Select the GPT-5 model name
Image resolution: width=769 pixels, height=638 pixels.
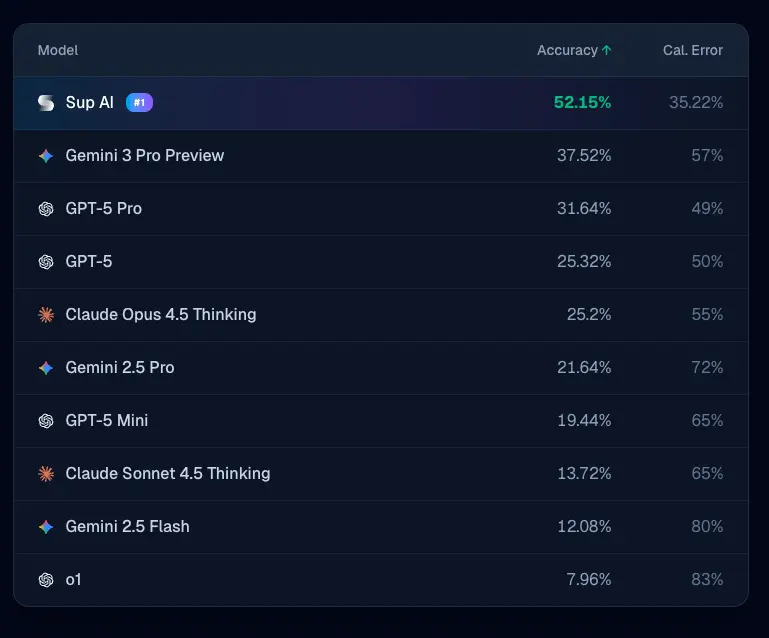89,261
